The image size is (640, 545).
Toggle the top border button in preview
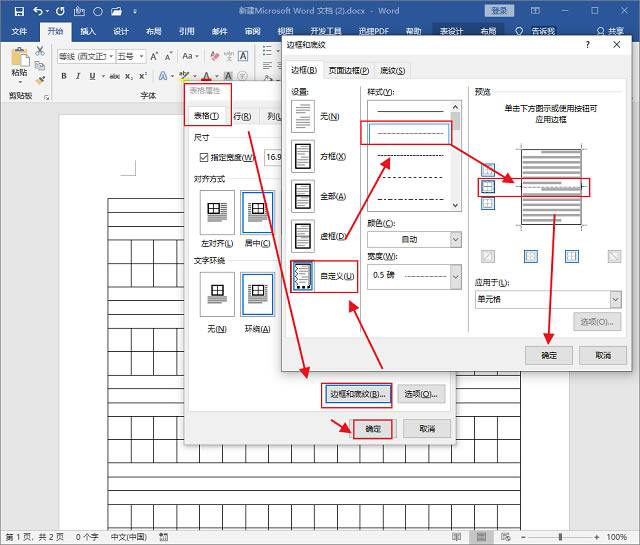click(488, 169)
